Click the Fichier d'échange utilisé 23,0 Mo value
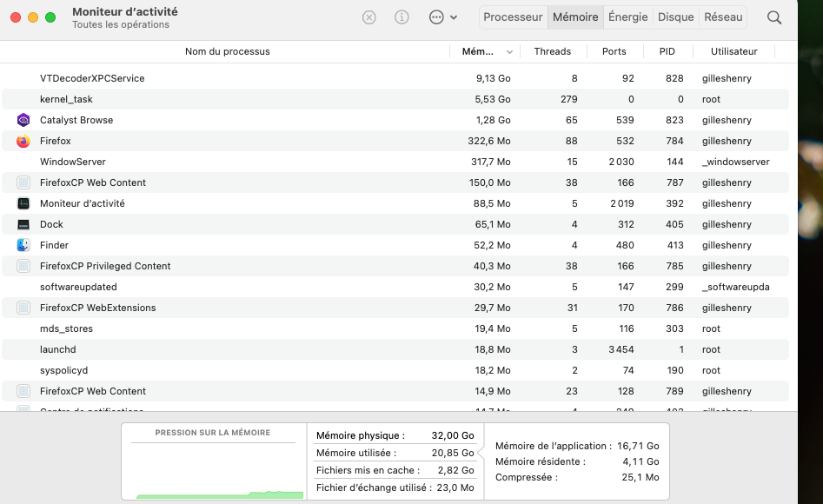The height and width of the screenshot is (504, 823). pos(455,487)
